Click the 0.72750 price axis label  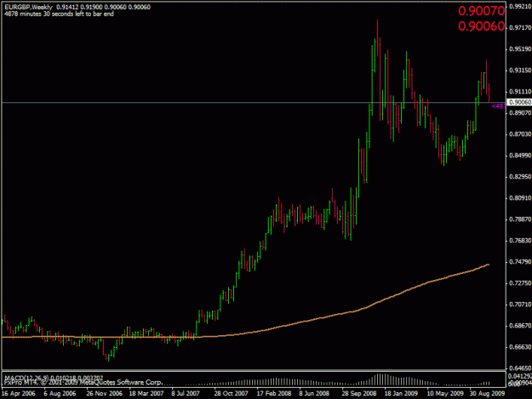click(x=520, y=283)
